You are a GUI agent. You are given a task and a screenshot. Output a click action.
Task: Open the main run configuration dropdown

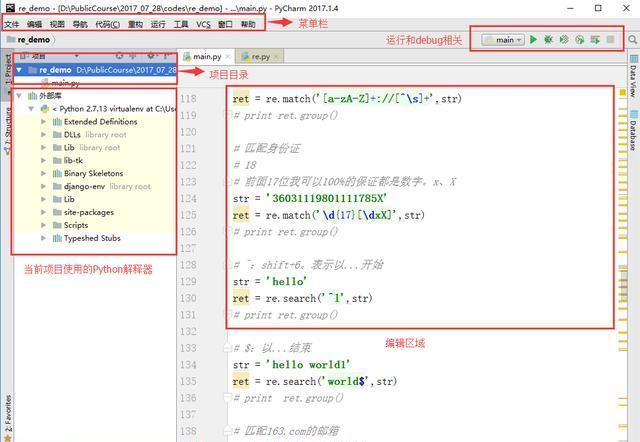click(503, 40)
